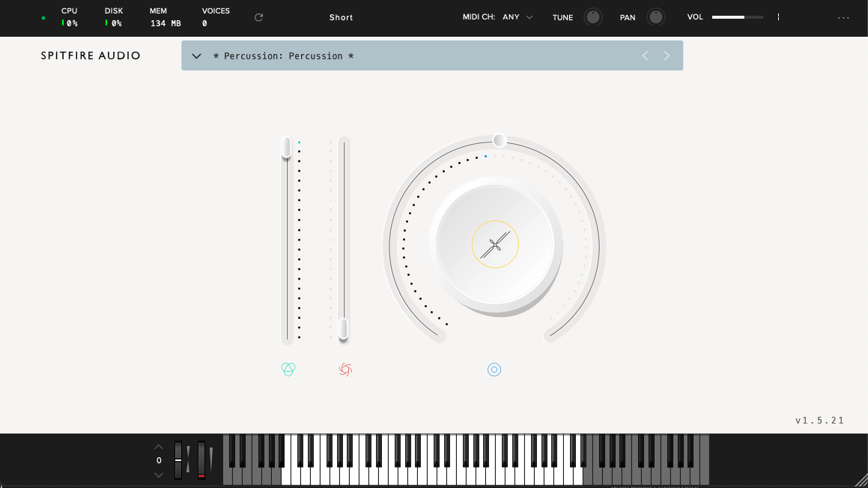Image resolution: width=868 pixels, height=488 pixels.
Task: Click the Spitfire Audio logo
Action: [91, 55]
